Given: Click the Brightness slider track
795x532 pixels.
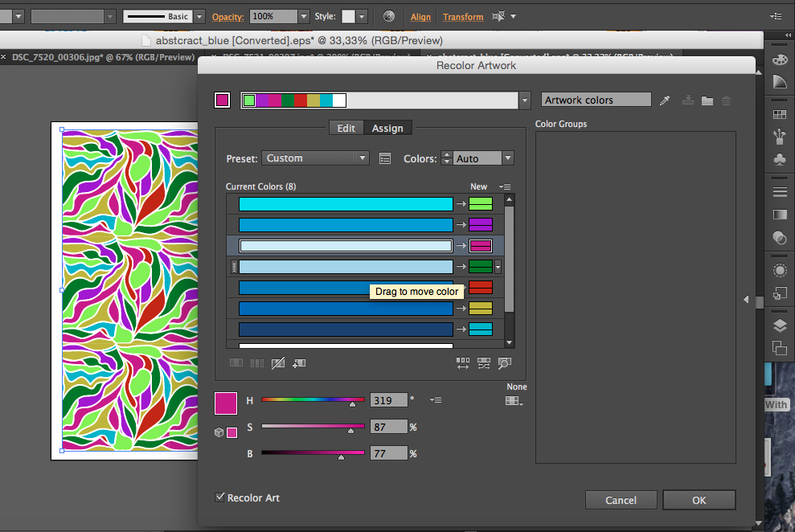Looking at the screenshot, I should tap(313, 452).
